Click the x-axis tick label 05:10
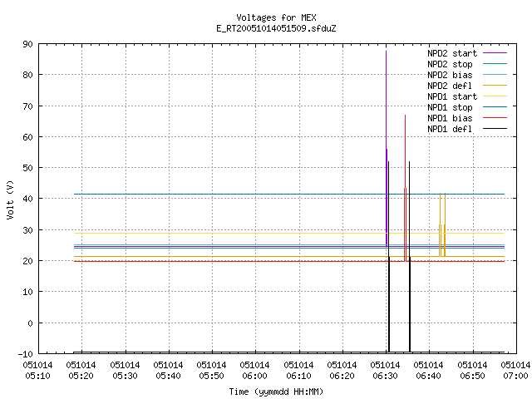The image size is (532, 399). [37, 376]
